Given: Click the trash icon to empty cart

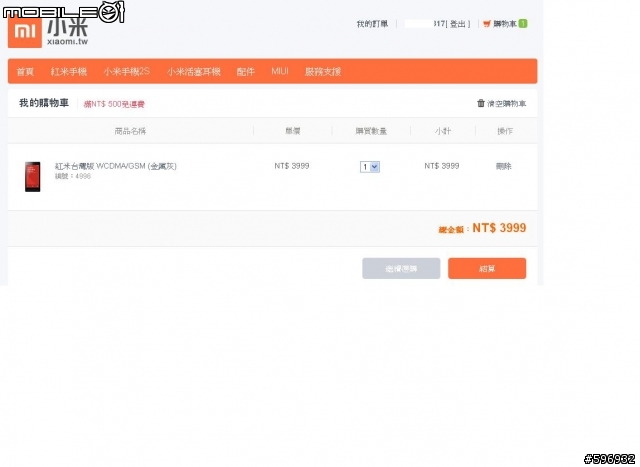Looking at the screenshot, I should (481, 103).
